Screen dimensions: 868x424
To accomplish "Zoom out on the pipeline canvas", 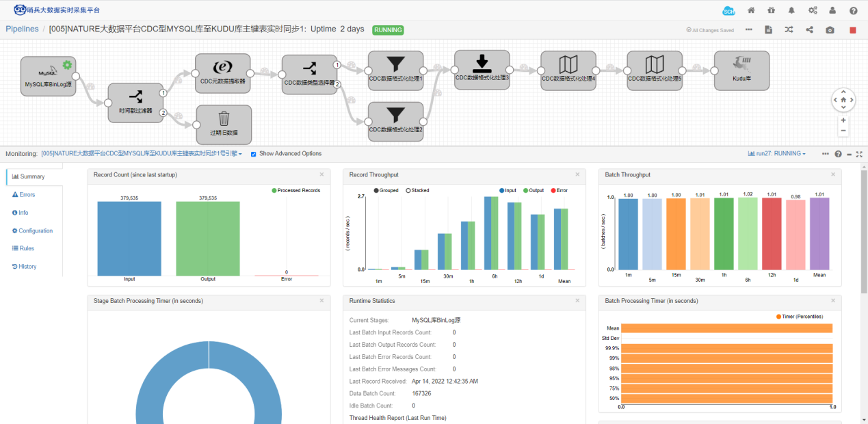I will pyautogui.click(x=843, y=131).
